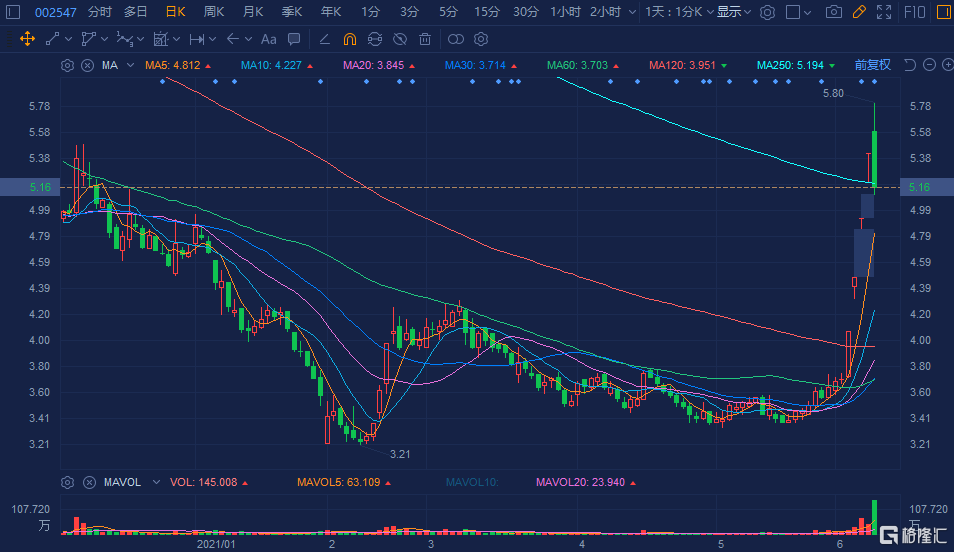Zoom out chart with minus icon

(929, 65)
